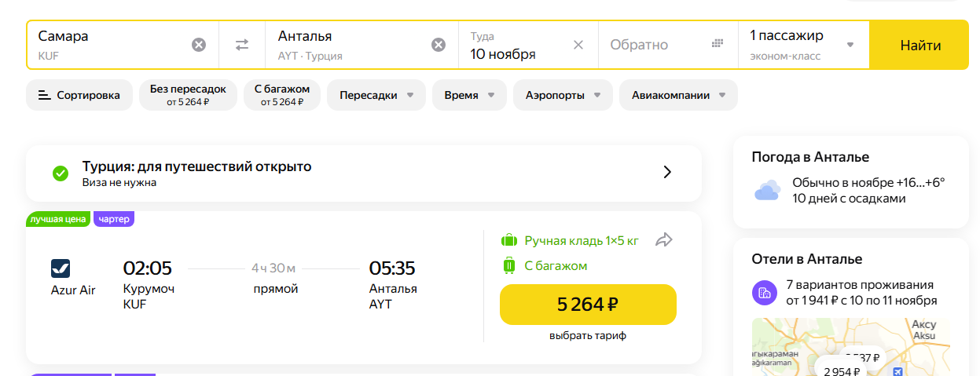Click the Azur Air airline logo
Screen dimensions: 980x376
[61, 268]
